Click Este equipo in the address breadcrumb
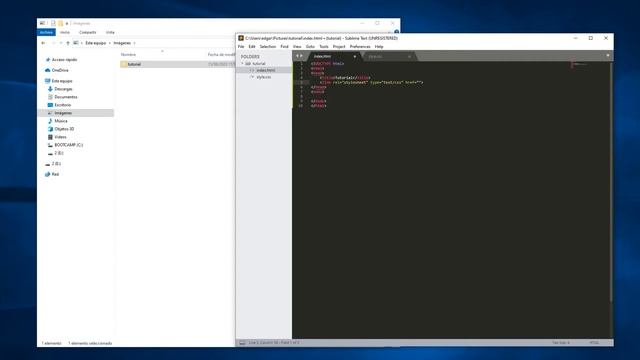The width and height of the screenshot is (640, 360). coord(96,43)
